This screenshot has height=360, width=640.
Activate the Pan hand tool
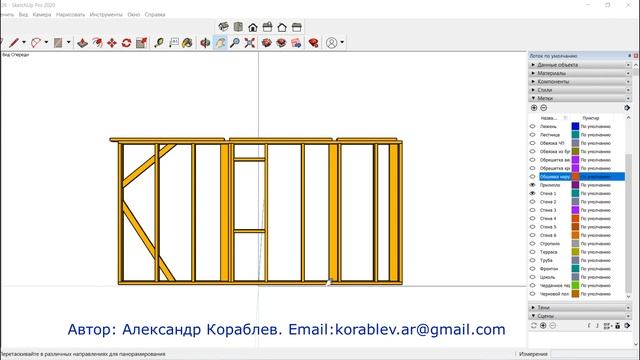point(220,42)
